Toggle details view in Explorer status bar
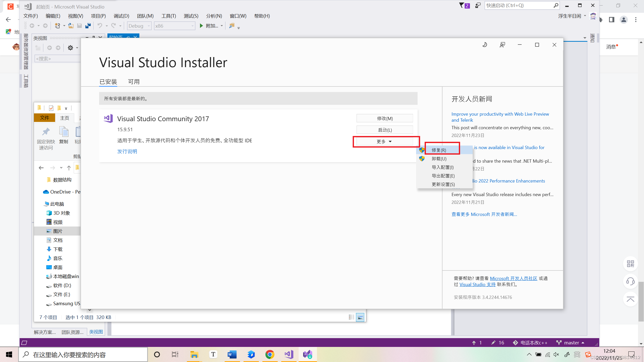This screenshot has width=644, height=362. [351, 318]
